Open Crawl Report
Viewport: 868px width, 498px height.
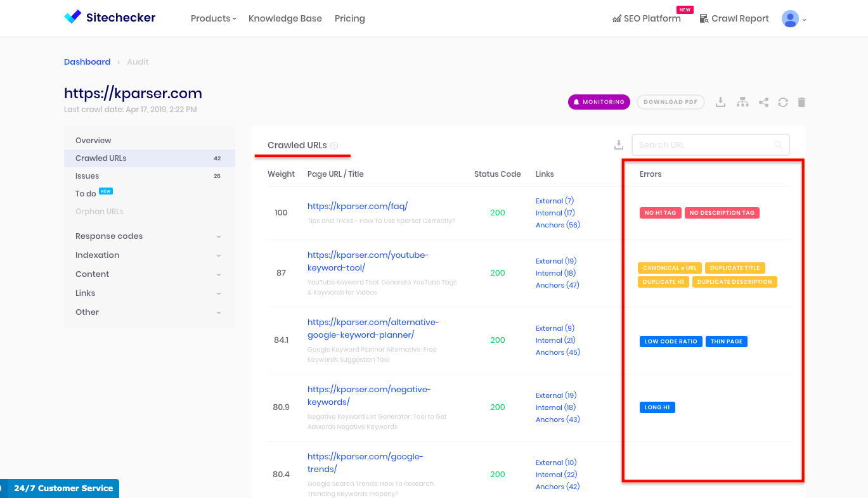tap(734, 18)
